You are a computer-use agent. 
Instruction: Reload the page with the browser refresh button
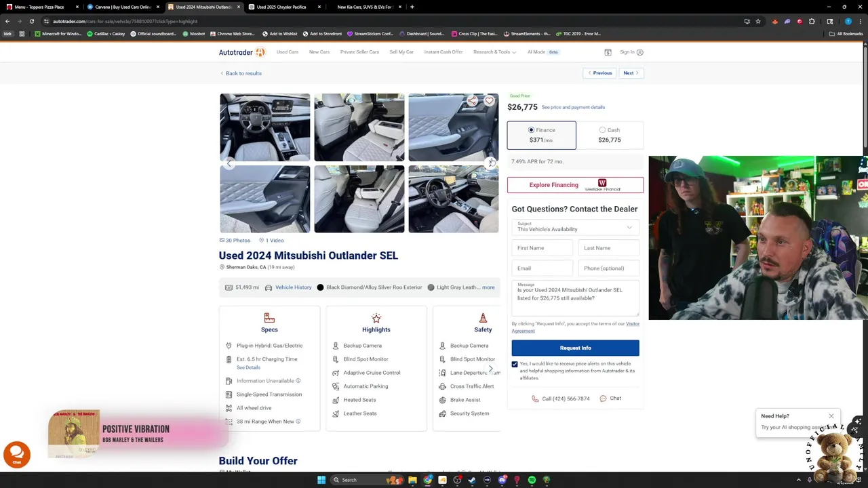(31, 21)
